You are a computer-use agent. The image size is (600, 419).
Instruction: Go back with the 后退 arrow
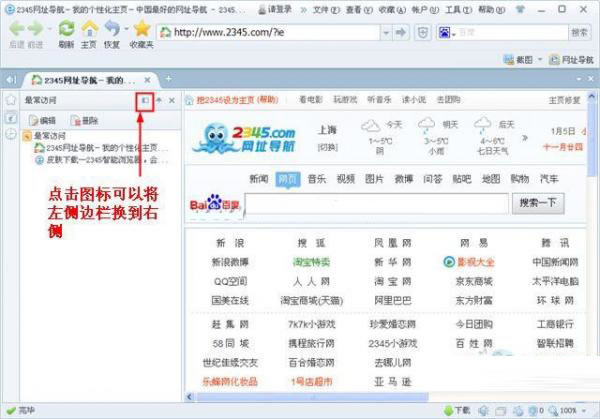pos(16,29)
